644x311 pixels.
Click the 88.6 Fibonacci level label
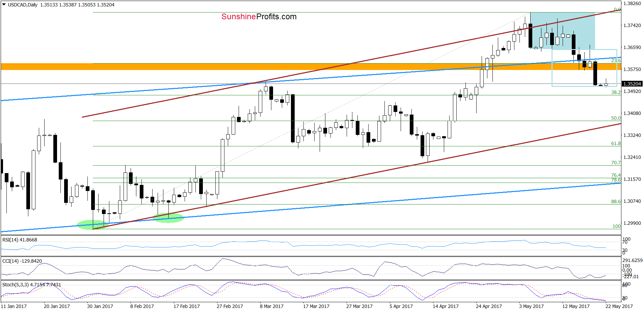tap(616, 201)
